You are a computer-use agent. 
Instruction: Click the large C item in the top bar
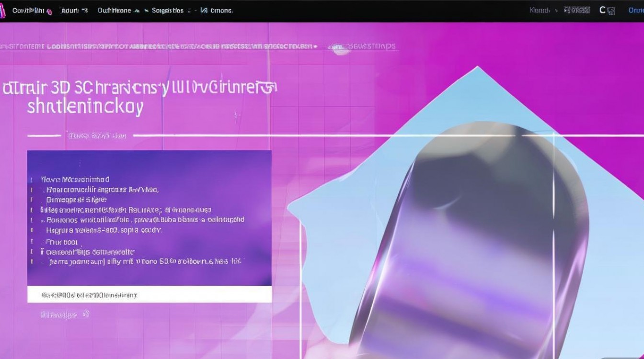pyautogui.click(x=603, y=10)
